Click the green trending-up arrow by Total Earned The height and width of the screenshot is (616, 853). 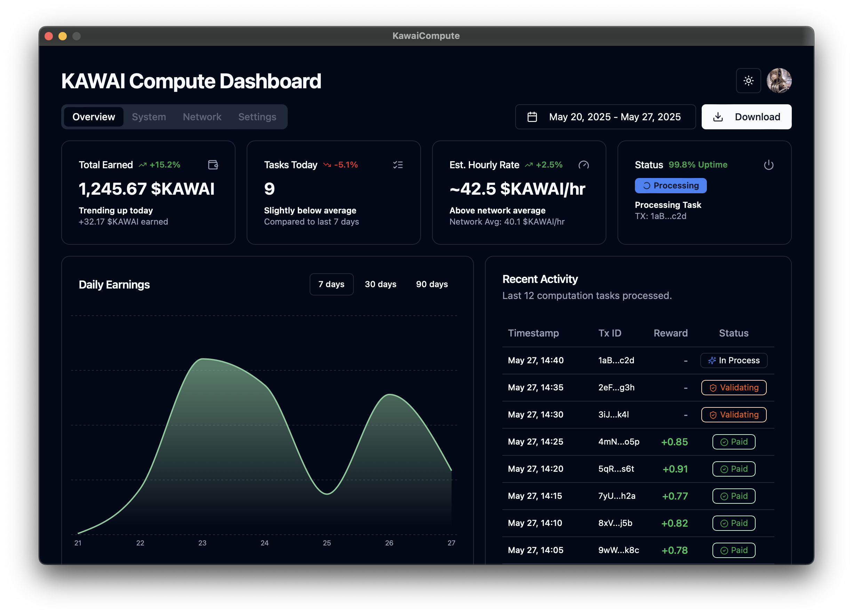[143, 165]
